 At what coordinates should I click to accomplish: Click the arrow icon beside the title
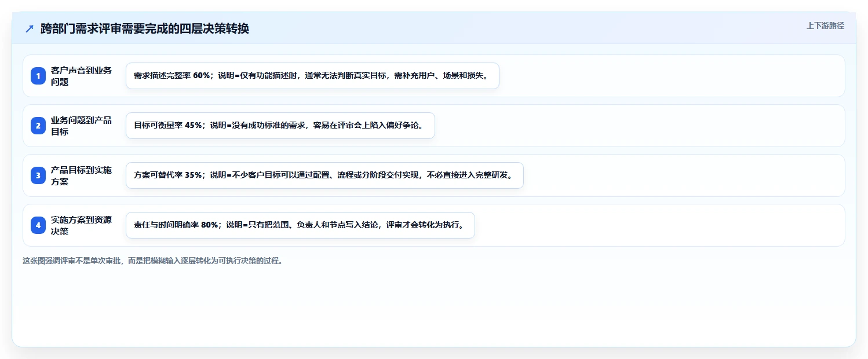[x=30, y=28]
